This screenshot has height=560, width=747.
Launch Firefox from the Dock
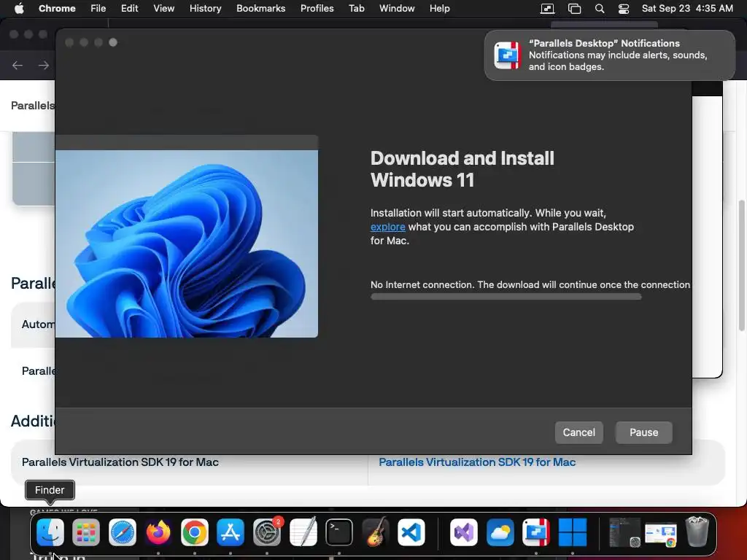(158, 532)
